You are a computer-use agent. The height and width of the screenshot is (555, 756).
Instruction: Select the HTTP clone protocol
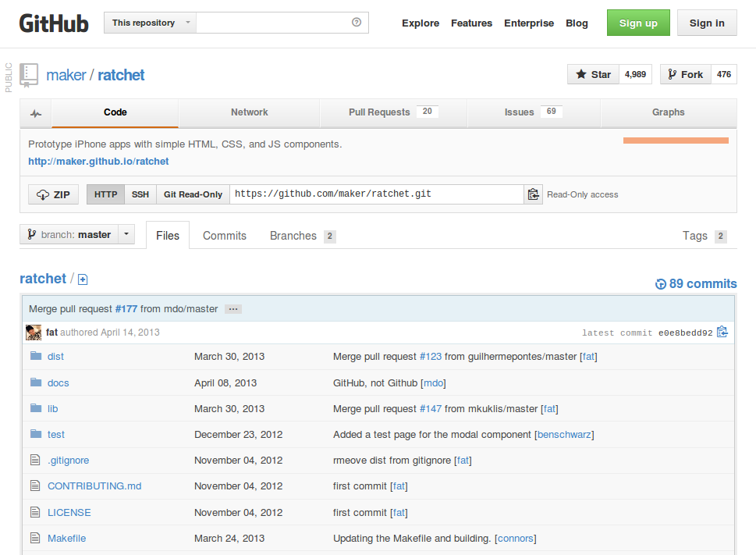(x=105, y=194)
